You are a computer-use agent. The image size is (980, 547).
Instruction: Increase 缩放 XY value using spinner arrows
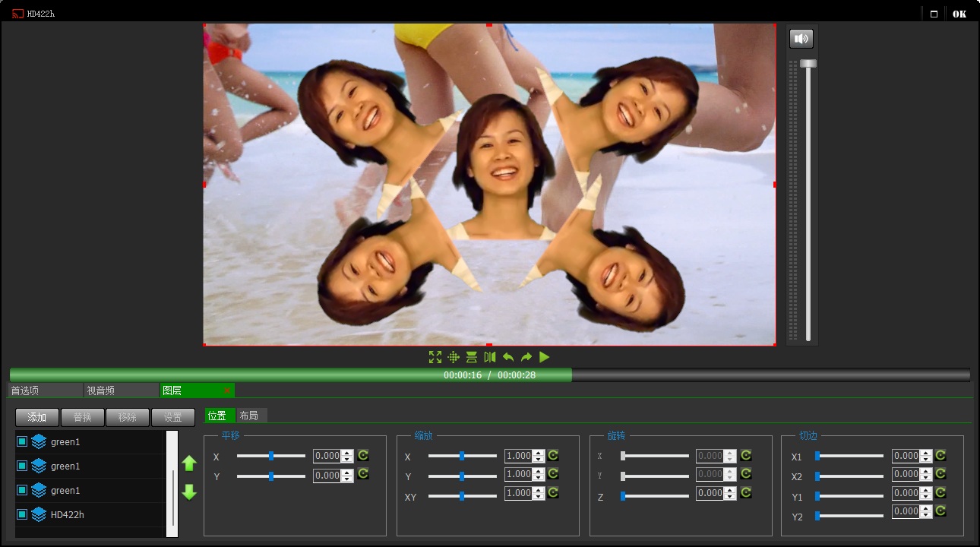point(539,490)
